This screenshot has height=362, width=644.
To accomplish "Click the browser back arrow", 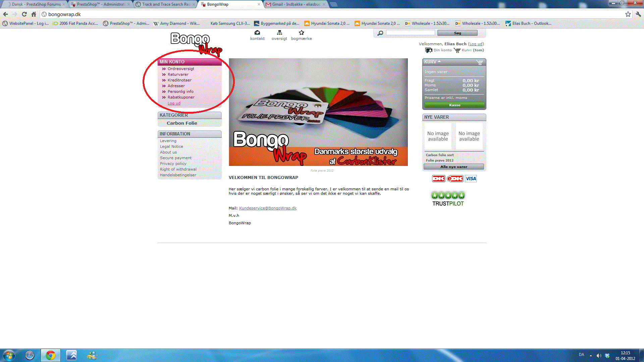I will click(5, 14).
